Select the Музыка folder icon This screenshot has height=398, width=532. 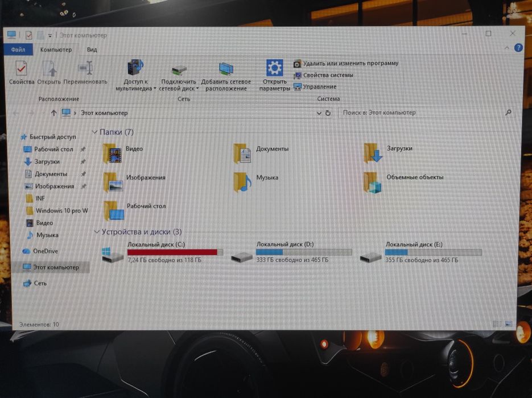(242, 182)
